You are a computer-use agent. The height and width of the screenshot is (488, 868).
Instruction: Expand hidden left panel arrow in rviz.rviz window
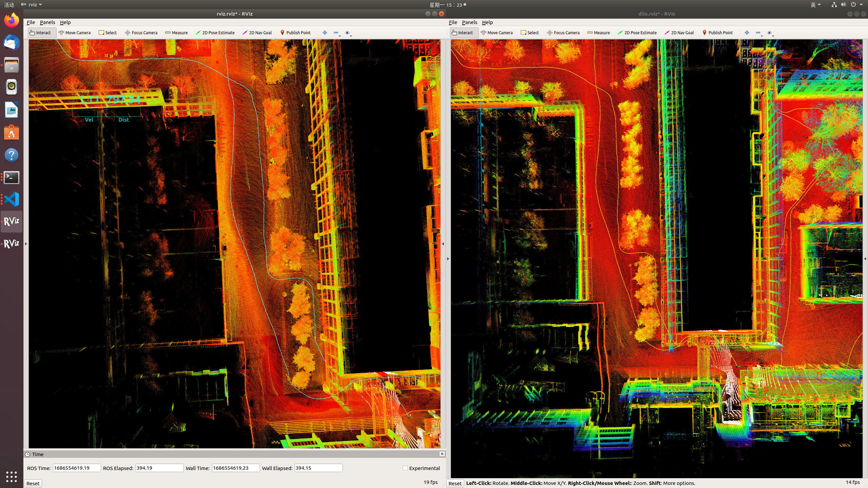pyautogui.click(x=26, y=244)
